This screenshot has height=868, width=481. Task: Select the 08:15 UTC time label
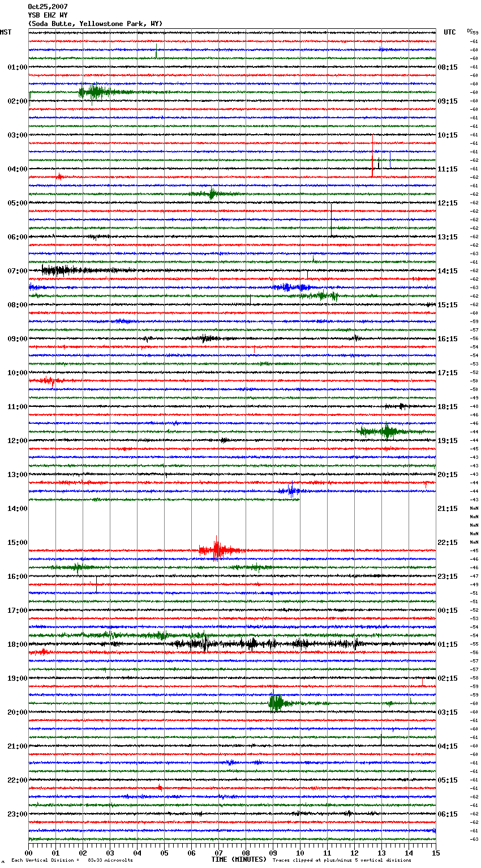[x=448, y=67]
